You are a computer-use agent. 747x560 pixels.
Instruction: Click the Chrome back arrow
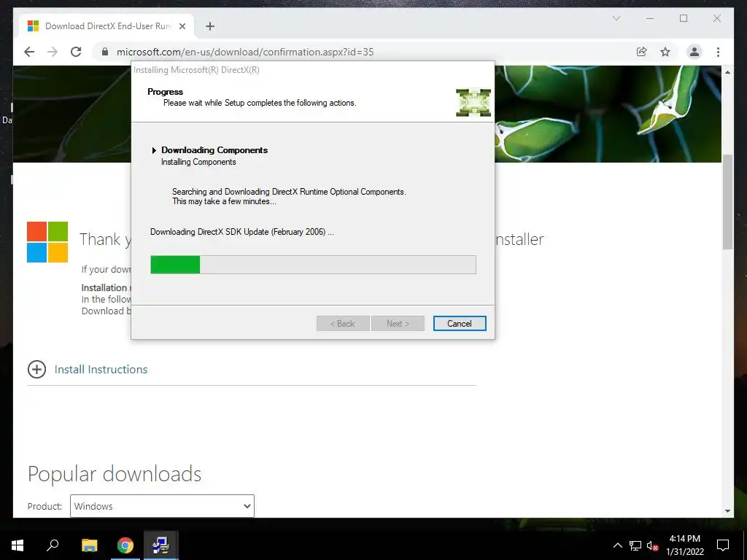(x=29, y=52)
